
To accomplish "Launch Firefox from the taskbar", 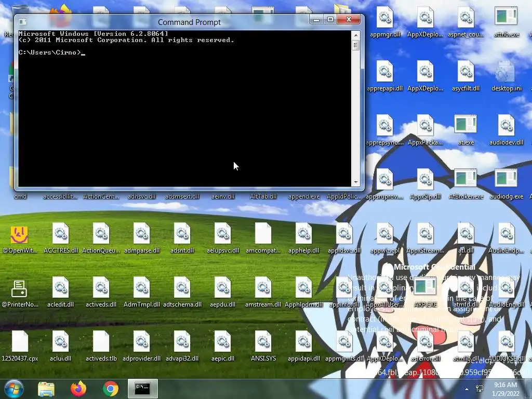I will 78,389.
